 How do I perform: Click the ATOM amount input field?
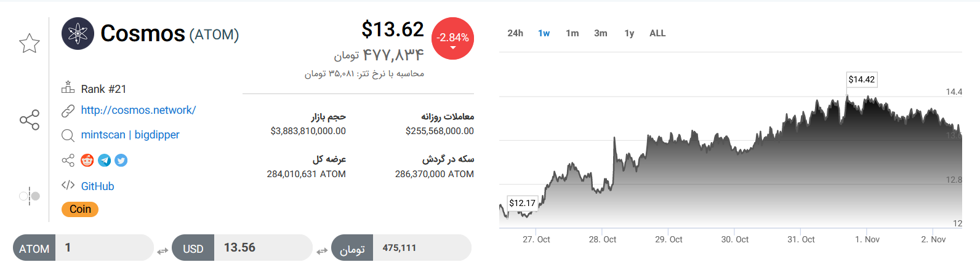coord(103,248)
